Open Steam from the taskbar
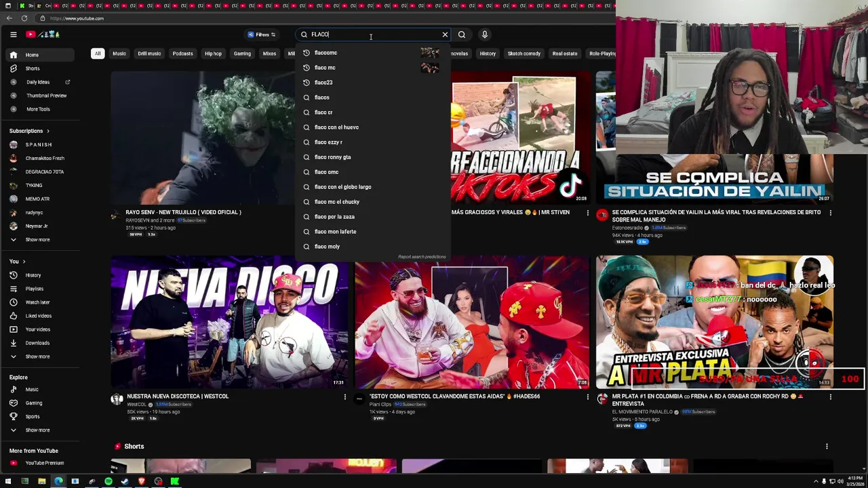Viewport: 868px width, 488px height. click(x=125, y=481)
